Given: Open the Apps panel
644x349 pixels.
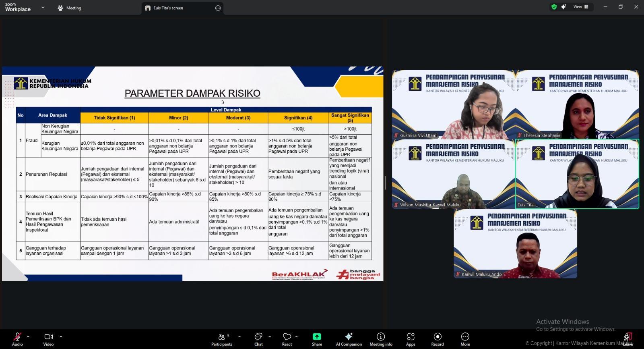Looking at the screenshot, I should point(411,339).
